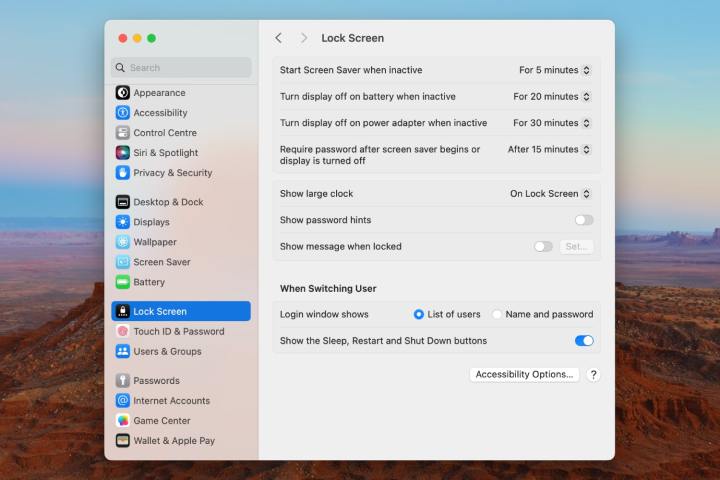Viewport: 720px width, 480px height.
Task: Go back with the left chevron
Action: coord(278,38)
